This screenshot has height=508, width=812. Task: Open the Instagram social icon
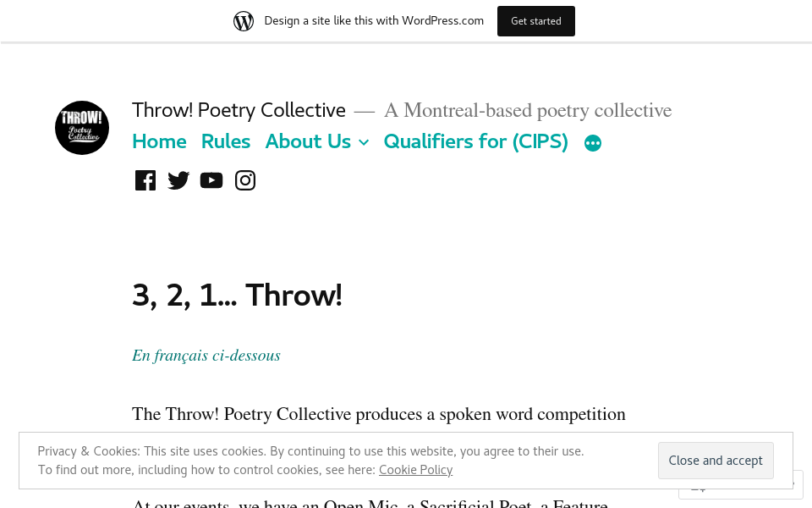245,180
